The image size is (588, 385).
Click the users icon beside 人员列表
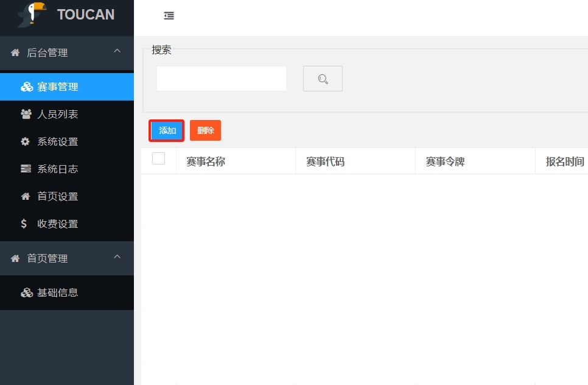pos(26,114)
